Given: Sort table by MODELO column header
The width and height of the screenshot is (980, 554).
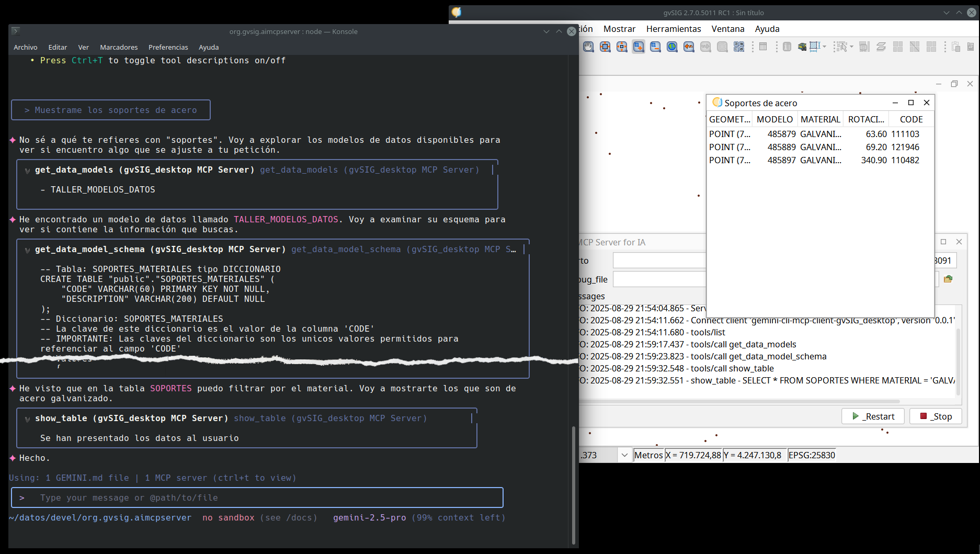Looking at the screenshot, I should click(774, 119).
